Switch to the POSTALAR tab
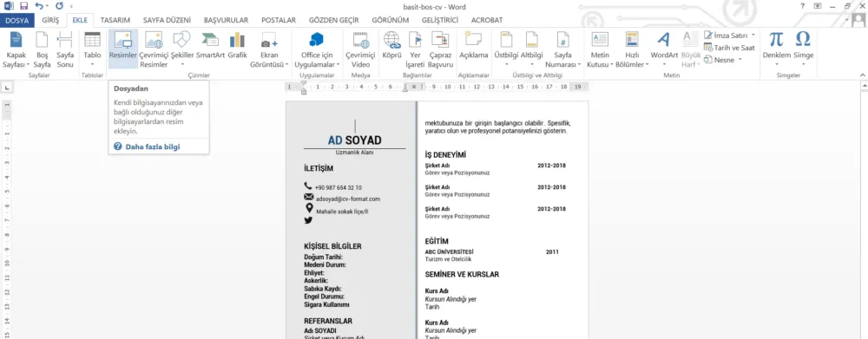Screen dimensions: 868x339 (x=279, y=20)
